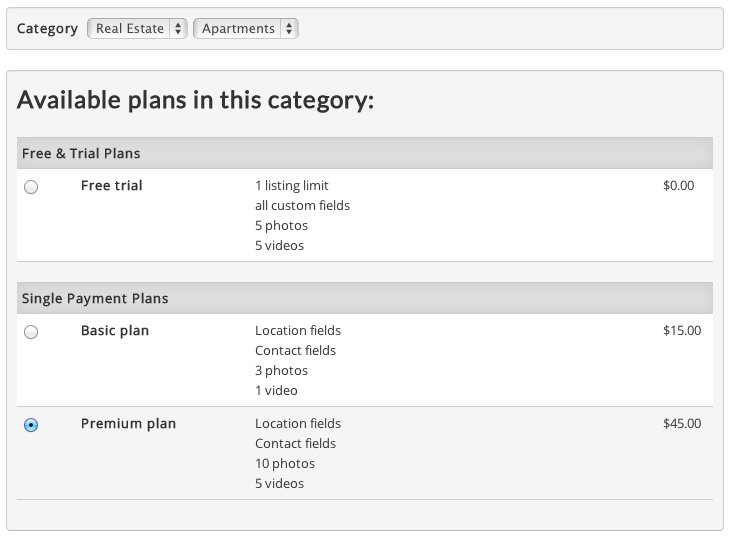Expand the Apartments subcategory dropdown
This screenshot has height=536, width=729.
pos(245,29)
